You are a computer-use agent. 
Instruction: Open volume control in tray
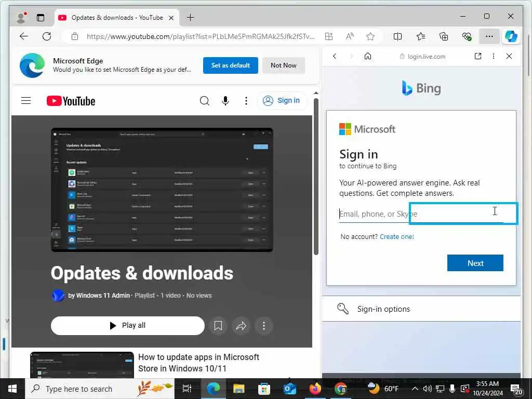428,389
